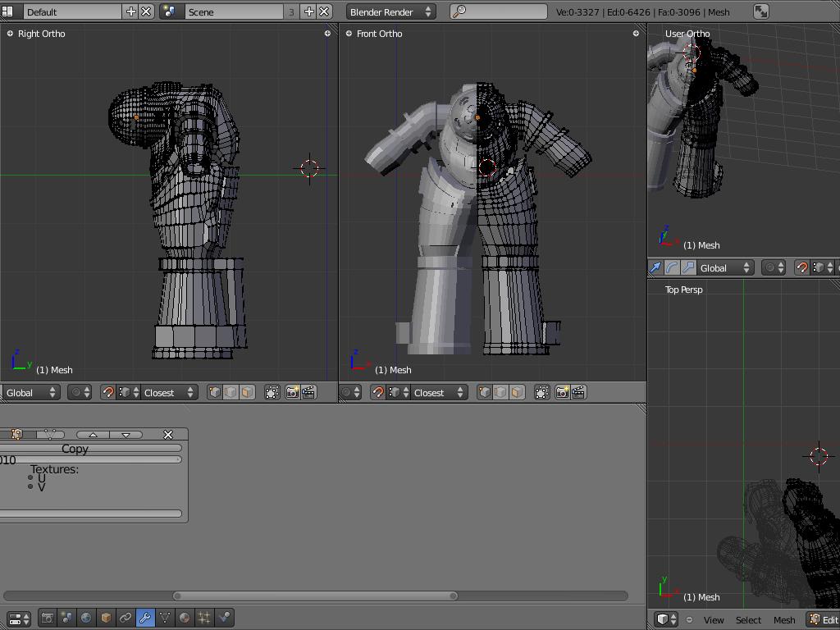Toggle modifier display in edit mode
The image size is (840, 630).
[x=16, y=435]
